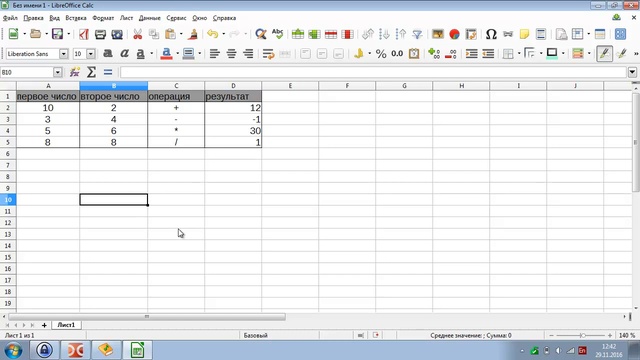Screen dimensions: 640x360
Task: Click the LibreOffice Calc taskbar button
Action: coord(138,350)
